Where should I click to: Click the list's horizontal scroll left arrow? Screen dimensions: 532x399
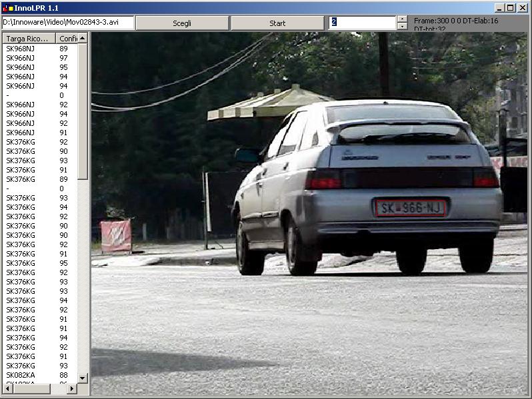click(x=6, y=388)
